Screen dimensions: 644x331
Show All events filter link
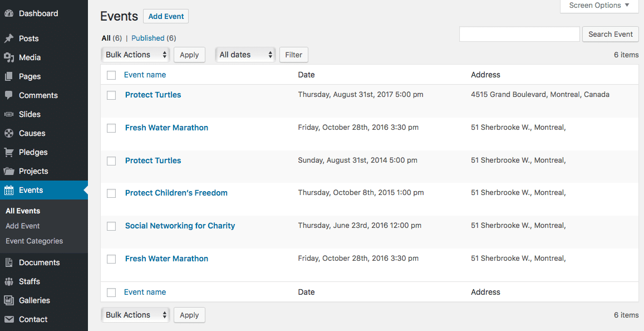[106, 38]
